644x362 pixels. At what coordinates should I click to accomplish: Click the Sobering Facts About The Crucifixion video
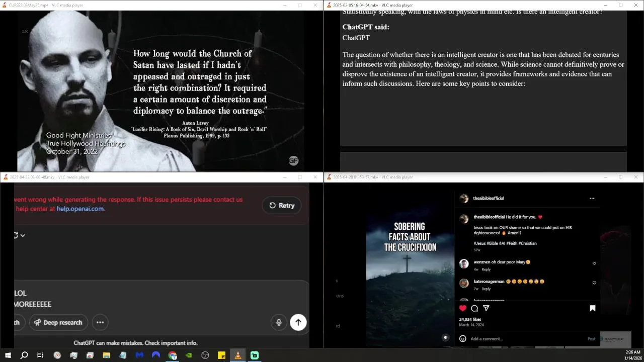410,269
